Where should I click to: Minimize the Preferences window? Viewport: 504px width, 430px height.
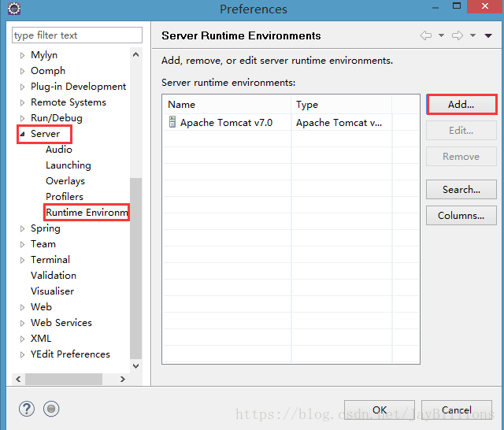(435, 7)
